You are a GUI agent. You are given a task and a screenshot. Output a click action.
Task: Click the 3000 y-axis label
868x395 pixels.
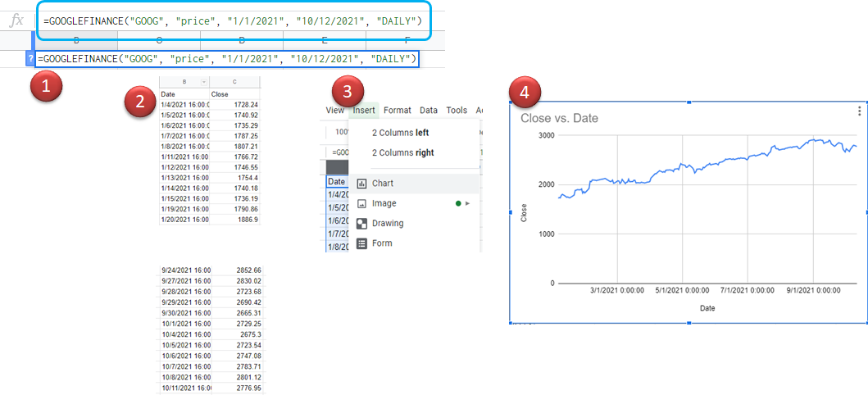[547, 135]
